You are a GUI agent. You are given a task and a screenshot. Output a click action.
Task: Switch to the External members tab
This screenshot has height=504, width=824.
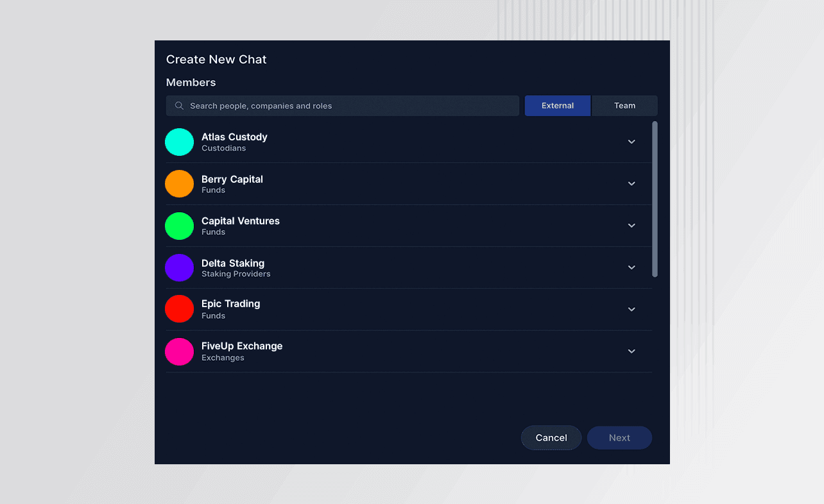click(x=557, y=106)
